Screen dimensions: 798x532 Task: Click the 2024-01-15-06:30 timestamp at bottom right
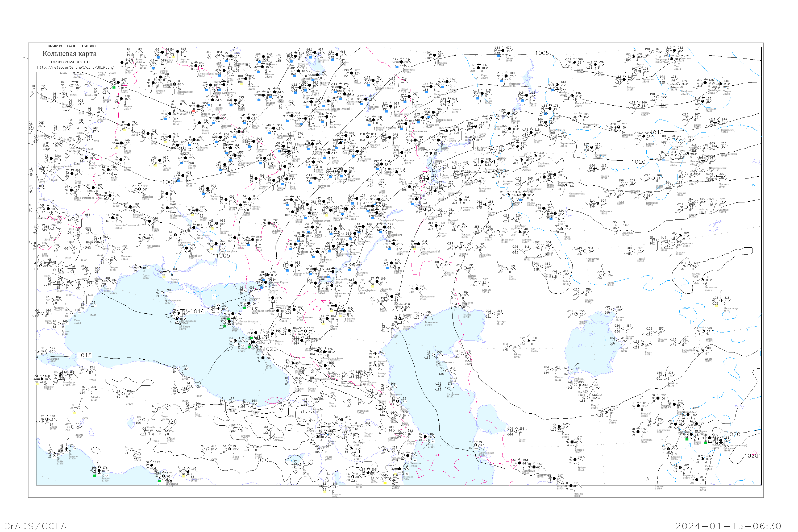tap(728, 526)
